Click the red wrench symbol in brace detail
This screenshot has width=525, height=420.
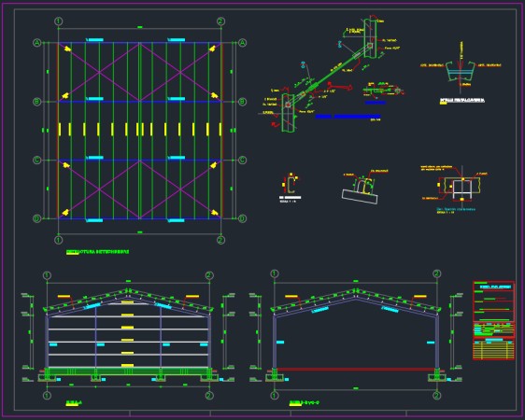point(340,86)
